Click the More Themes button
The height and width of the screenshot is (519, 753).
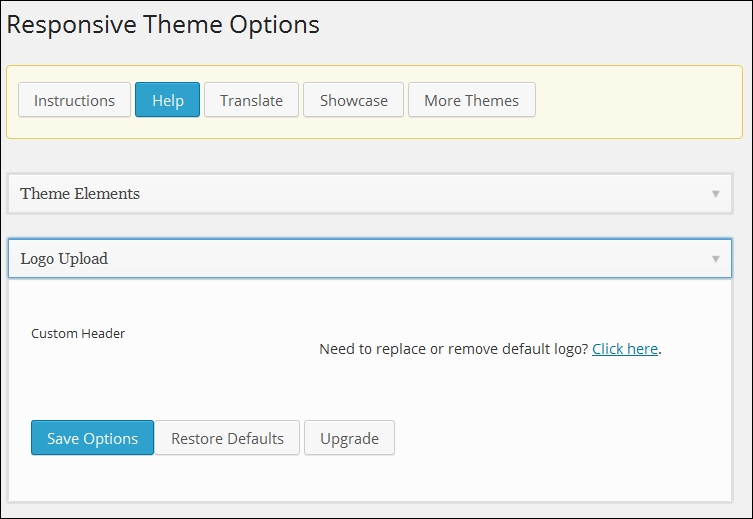[472, 100]
